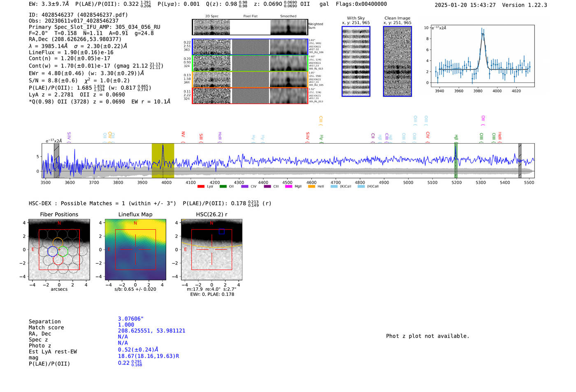Screen dimensions: 576x392
Task: Click the green Hβ marker band in spectrum
Action: tap(456, 160)
